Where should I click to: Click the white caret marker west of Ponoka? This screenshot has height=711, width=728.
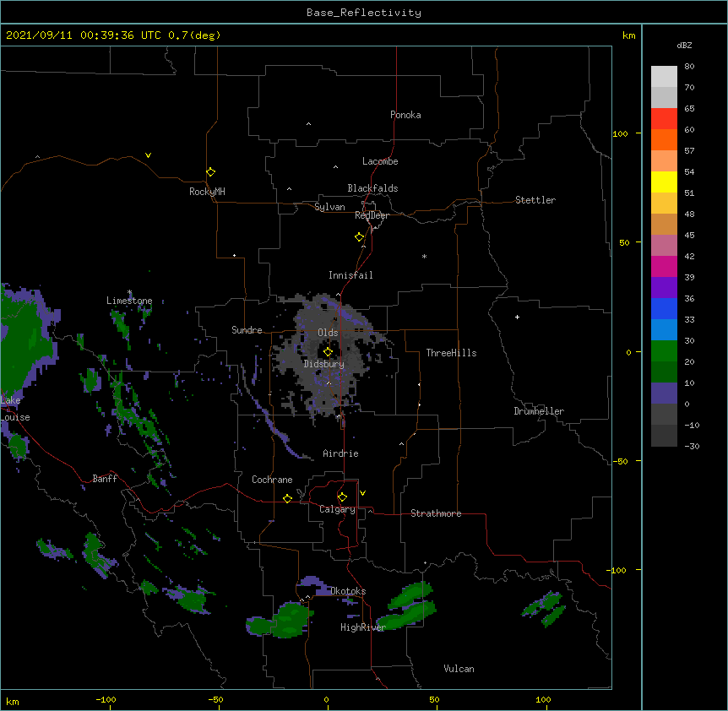(308, 124)
